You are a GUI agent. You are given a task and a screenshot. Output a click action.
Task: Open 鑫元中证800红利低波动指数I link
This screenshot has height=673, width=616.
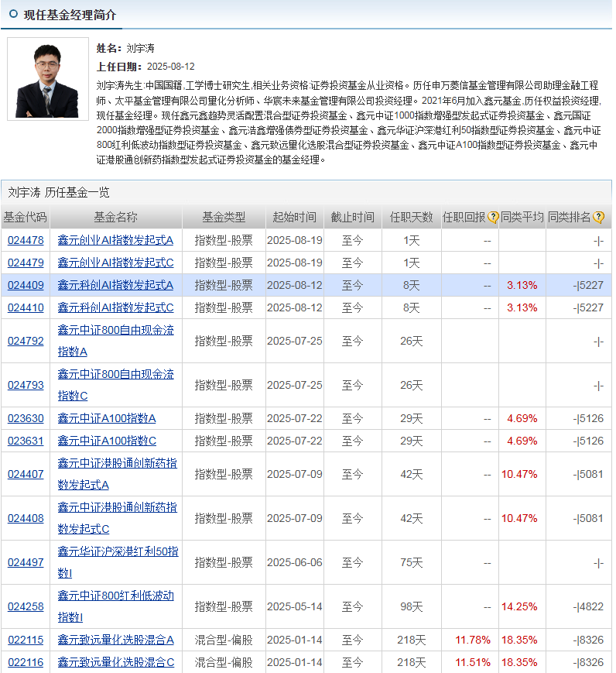(115, 606)
